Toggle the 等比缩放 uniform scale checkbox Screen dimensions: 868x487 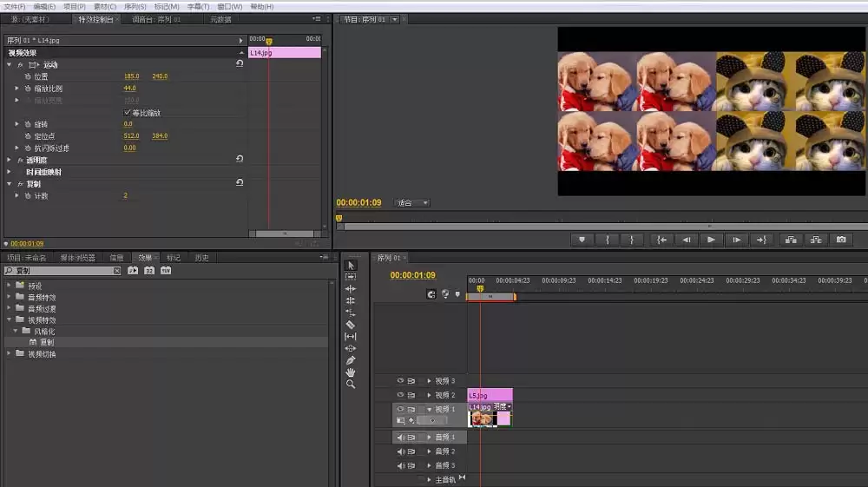click(x=128, y=112)
